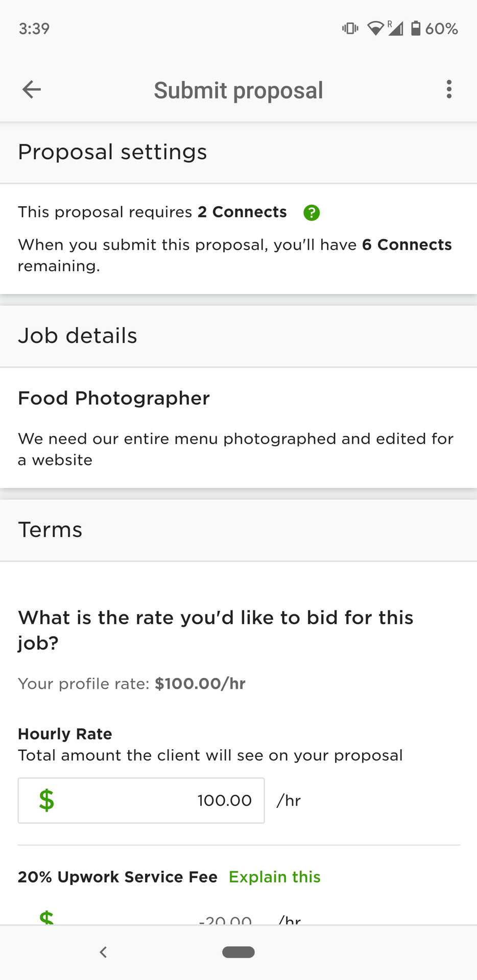This screenshot has height=980, width=477.
Task: Tap the Job details section header
Action: (78, 336)
